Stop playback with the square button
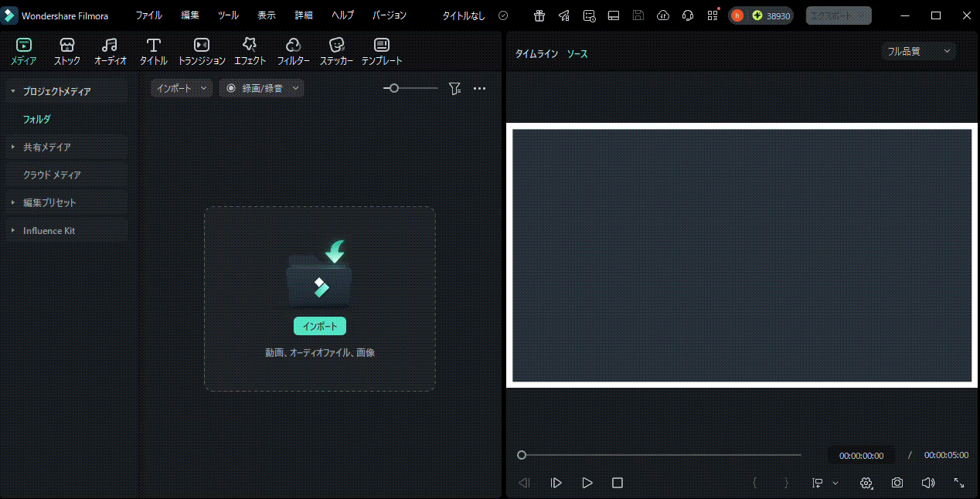980x499 pixels. [x=617, y=483]
